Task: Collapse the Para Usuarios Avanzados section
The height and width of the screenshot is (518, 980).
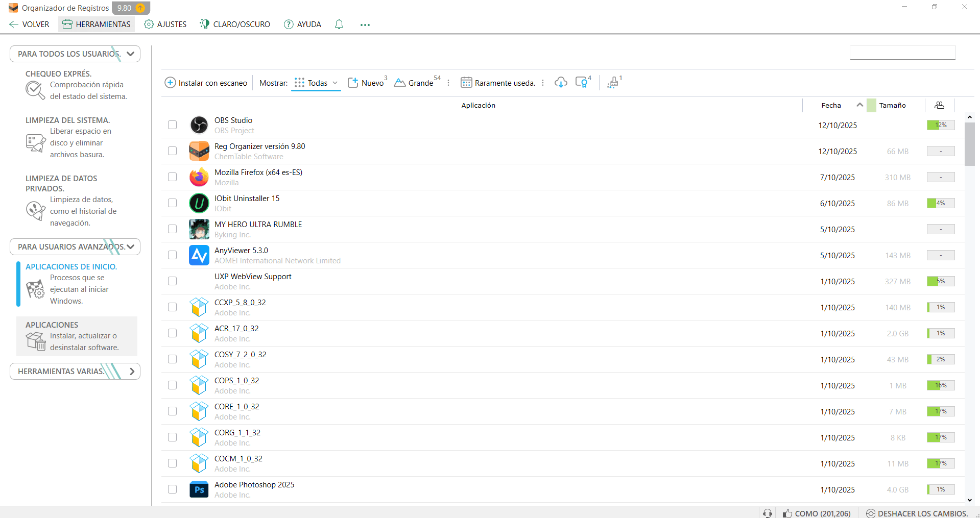Action: pyautogui.click(x=75, y=246)
